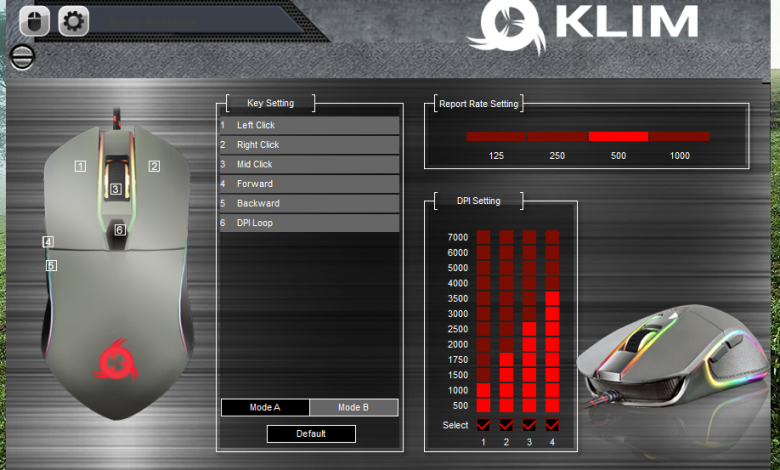Toggle Select checkbox for DPI level 3
Image resolution: width=780 pixels, height=470 pixels.
(x=529, y=425)
